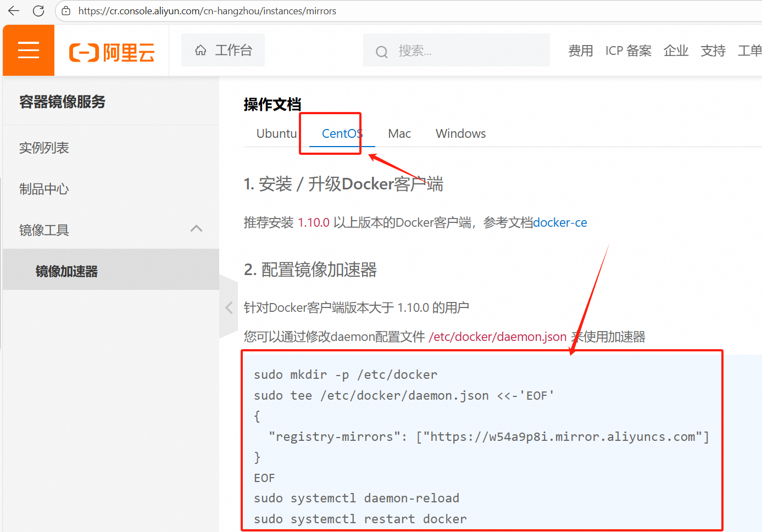The image size is (762, 532).
Task: Open the 企业 menu
Action: [x=676, y=51]
